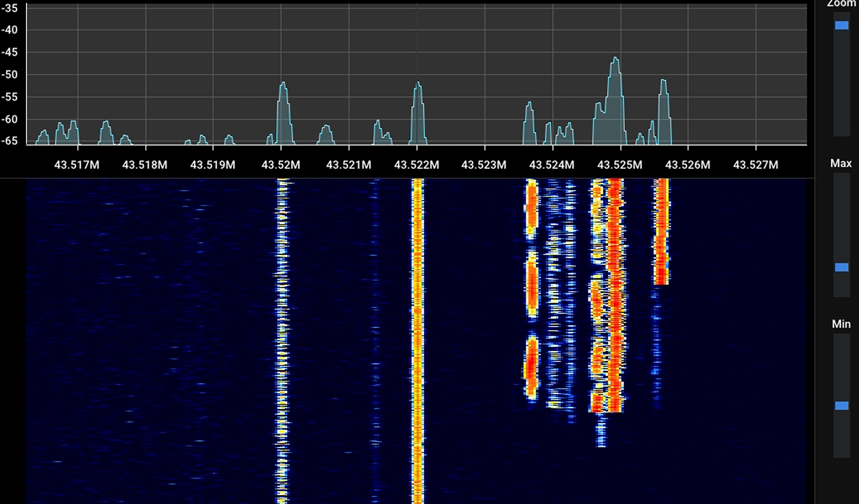Click the -55 dB scale label

9,97
